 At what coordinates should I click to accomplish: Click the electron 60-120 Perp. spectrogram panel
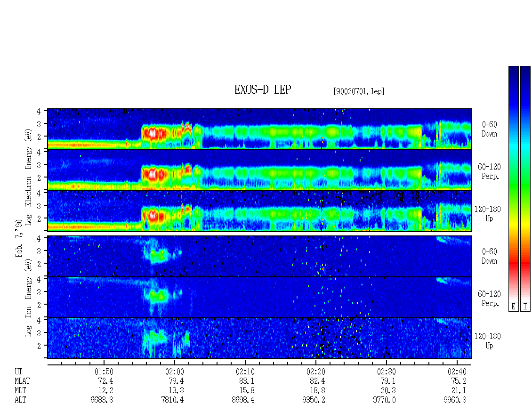pyautogui.click(x=259, y=170)
